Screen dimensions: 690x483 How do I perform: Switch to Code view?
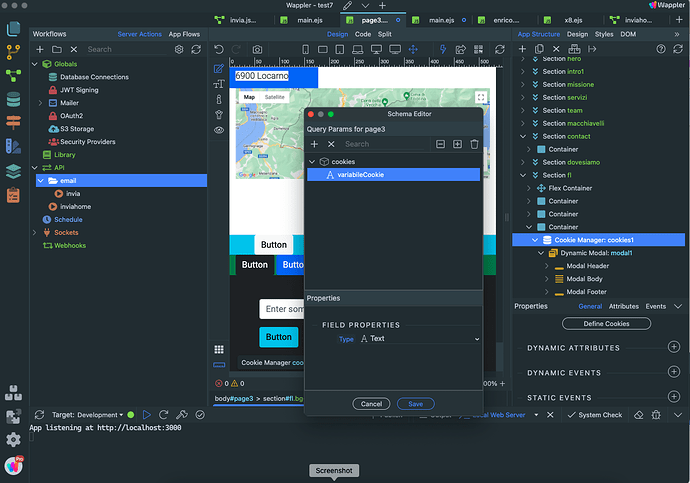[x=363, y=34]
